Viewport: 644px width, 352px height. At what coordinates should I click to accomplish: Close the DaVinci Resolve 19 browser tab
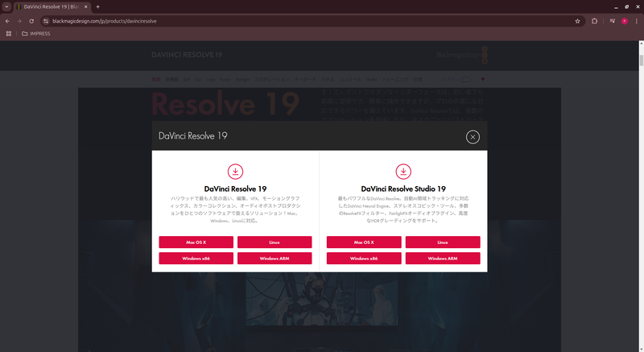(x=86, y=6)
